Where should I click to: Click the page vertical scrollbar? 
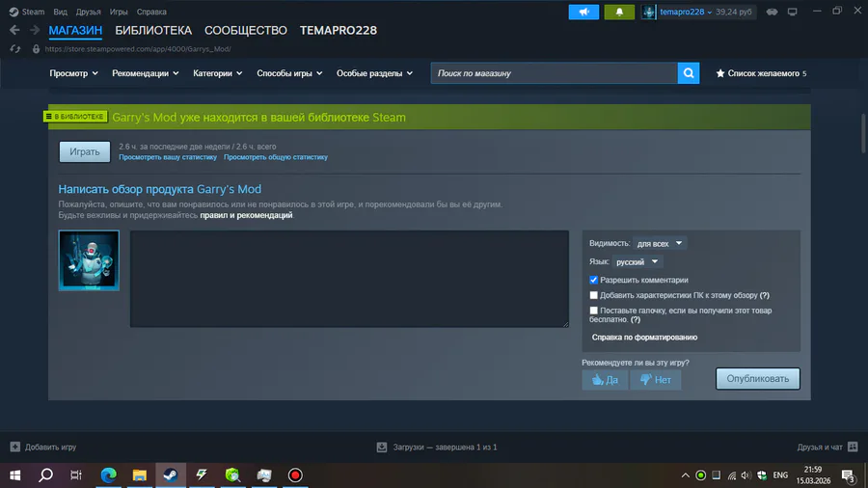(x=863, y=133)
